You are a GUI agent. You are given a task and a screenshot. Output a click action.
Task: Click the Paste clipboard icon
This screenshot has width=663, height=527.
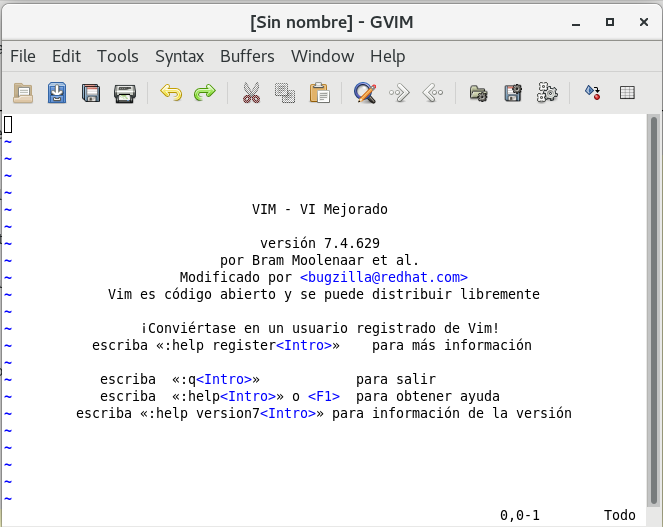(319, 94)
